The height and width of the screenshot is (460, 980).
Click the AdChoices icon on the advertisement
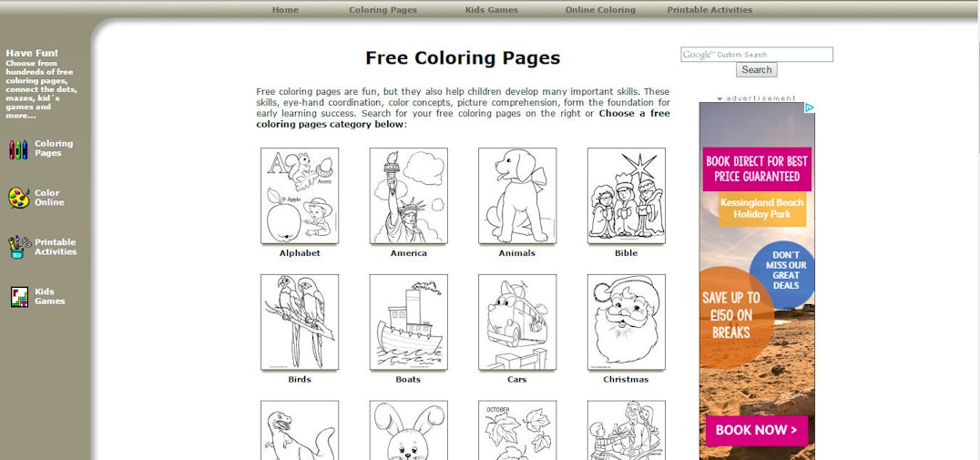tap(810, 107)
